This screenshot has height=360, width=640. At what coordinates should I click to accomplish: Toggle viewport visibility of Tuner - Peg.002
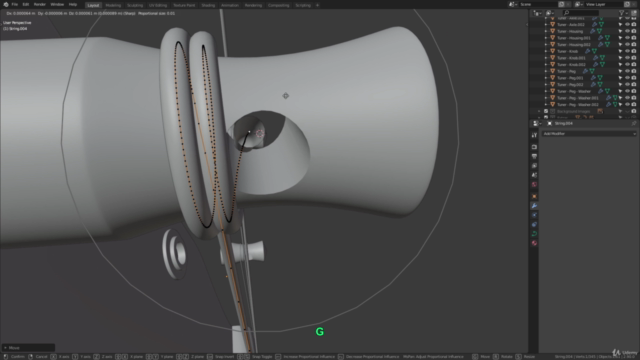pos(627,84)
